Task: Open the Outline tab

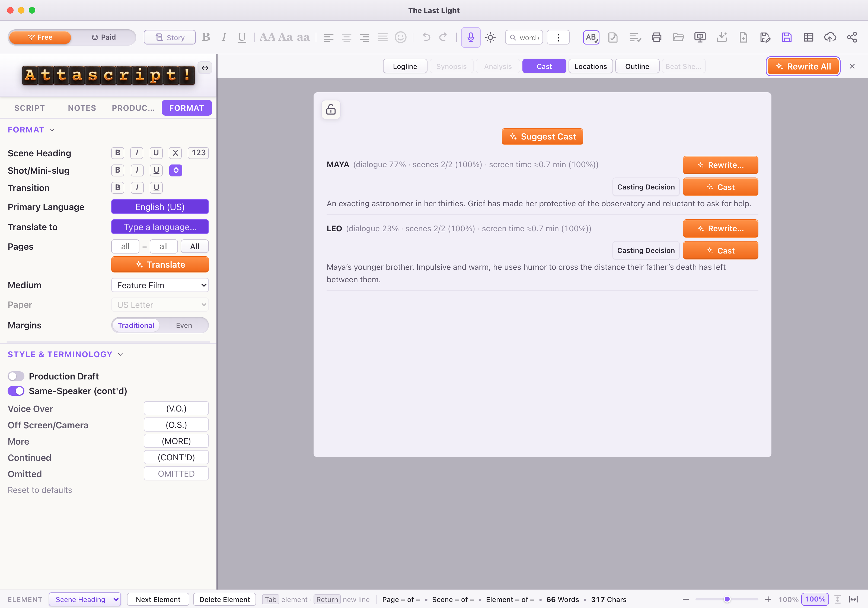Action: (637, 66)
